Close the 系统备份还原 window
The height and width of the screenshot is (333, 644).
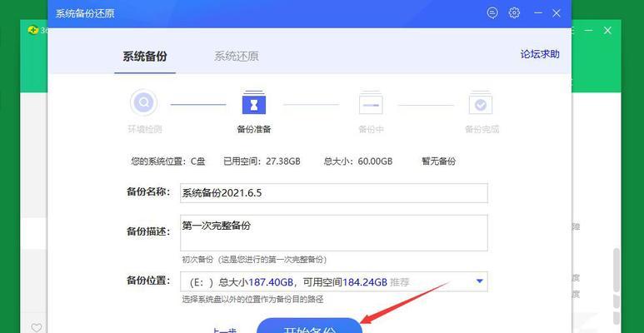(x=557, y=13)
